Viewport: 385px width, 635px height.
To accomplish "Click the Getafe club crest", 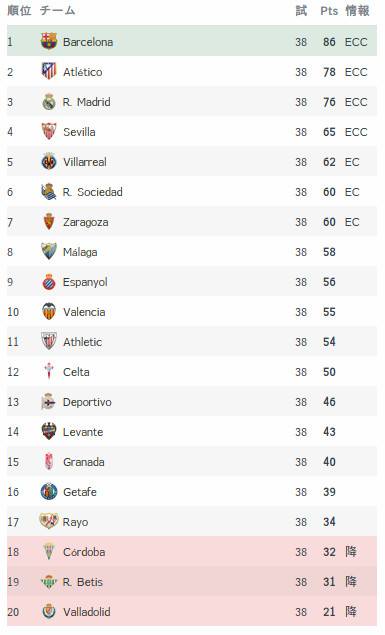I will click(49, 491).
